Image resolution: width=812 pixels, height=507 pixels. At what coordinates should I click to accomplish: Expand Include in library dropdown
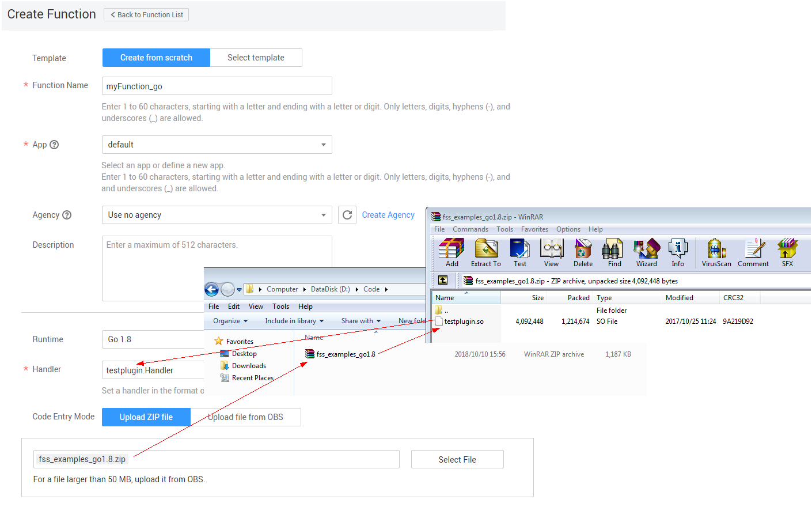coord(294,321)
